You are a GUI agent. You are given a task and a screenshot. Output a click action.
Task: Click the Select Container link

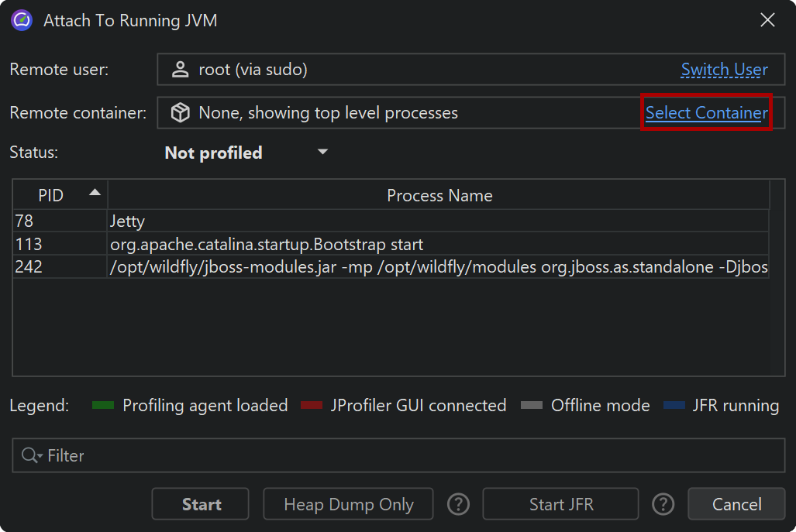[x=706, y=113]
